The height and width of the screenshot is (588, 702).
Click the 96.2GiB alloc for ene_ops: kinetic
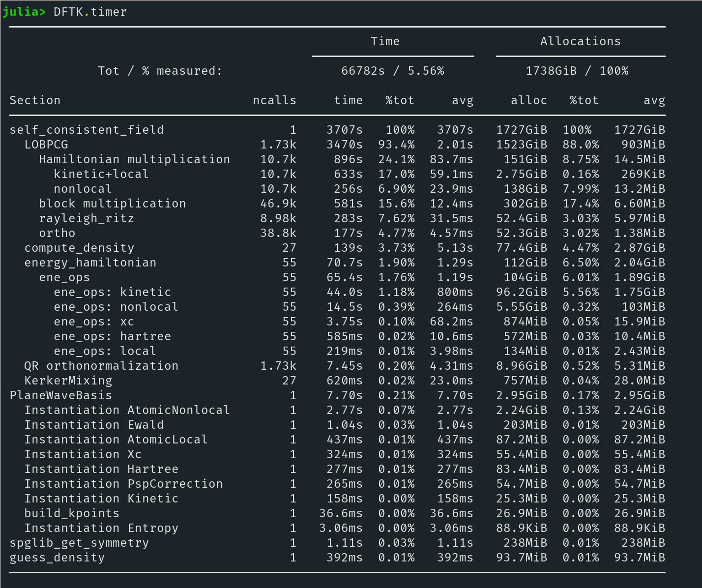click(522, 292)
